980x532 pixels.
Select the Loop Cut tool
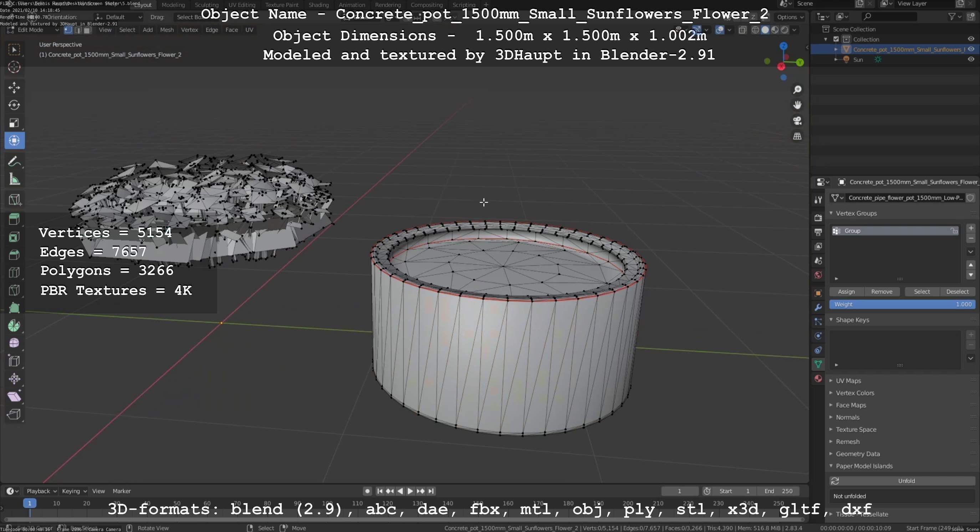[x=14, y=272]
